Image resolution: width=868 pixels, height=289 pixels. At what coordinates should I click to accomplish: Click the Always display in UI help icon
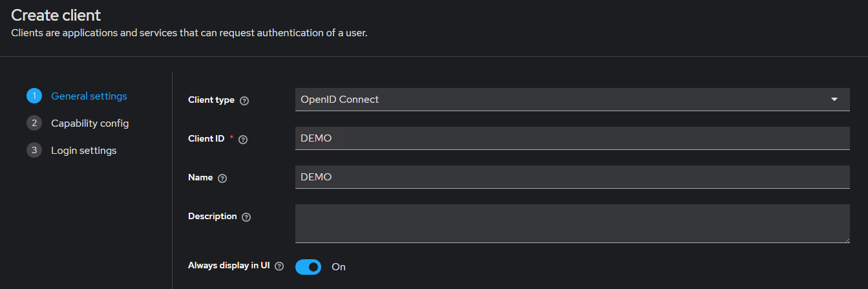279,266
